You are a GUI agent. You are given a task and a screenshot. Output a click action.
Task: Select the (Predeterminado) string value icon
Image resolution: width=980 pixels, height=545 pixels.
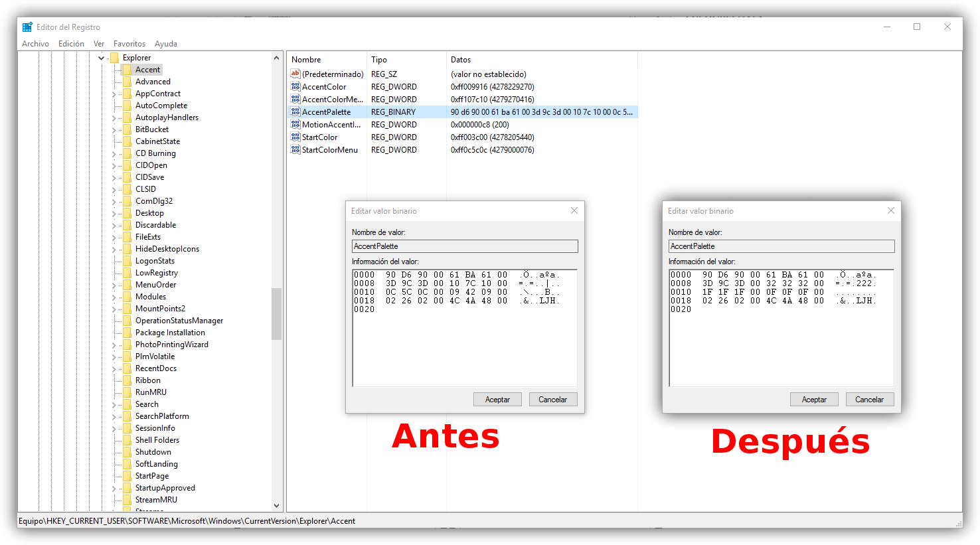[295, 74]
